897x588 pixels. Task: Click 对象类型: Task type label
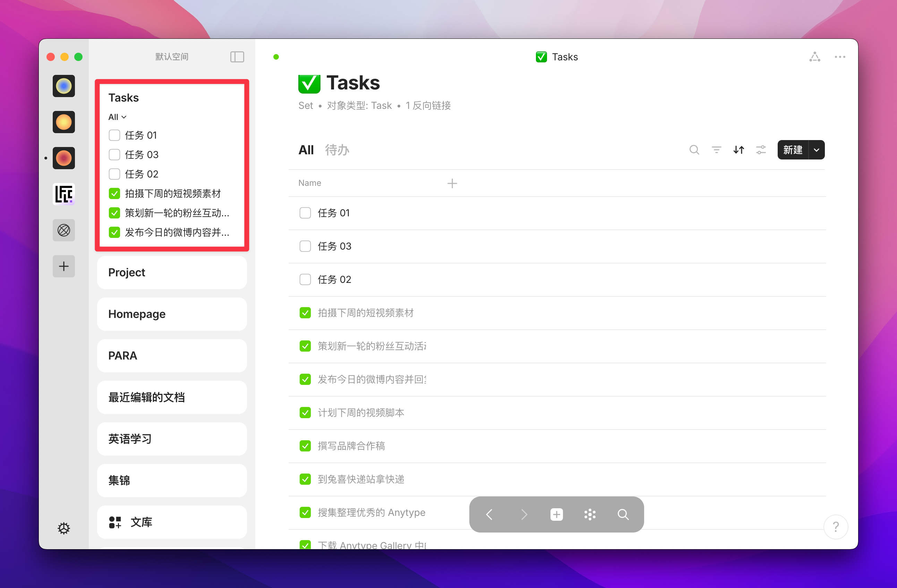pos(359,105)
